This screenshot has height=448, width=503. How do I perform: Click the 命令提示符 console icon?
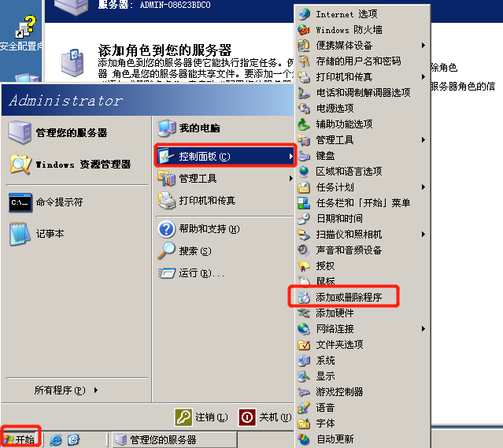20,202
